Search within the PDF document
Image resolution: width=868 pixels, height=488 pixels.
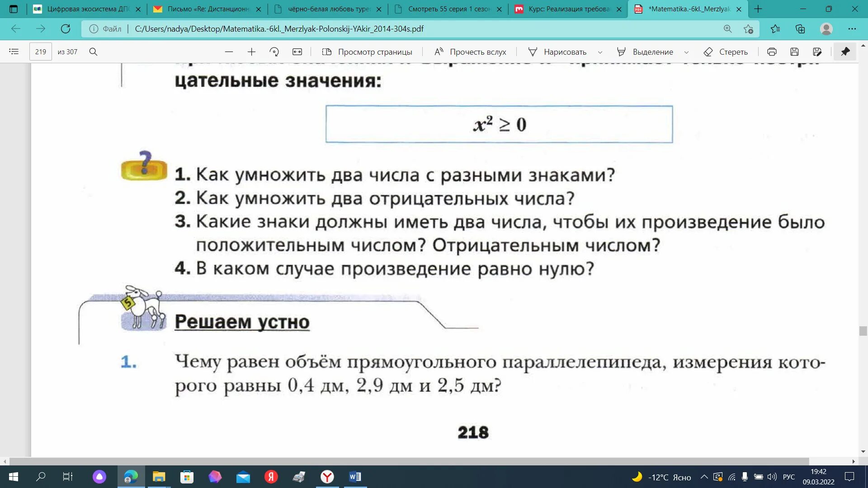coord(93,52)
